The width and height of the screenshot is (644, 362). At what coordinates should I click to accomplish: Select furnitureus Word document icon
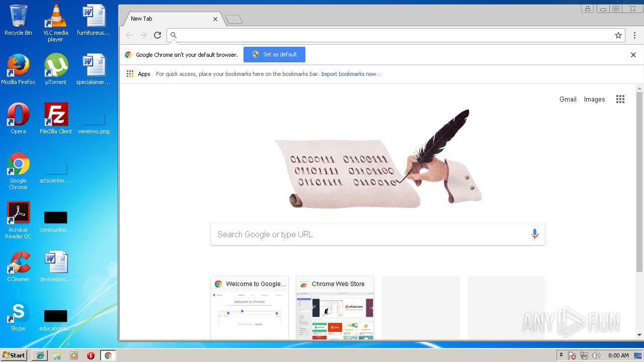click(x=94, y=20)
